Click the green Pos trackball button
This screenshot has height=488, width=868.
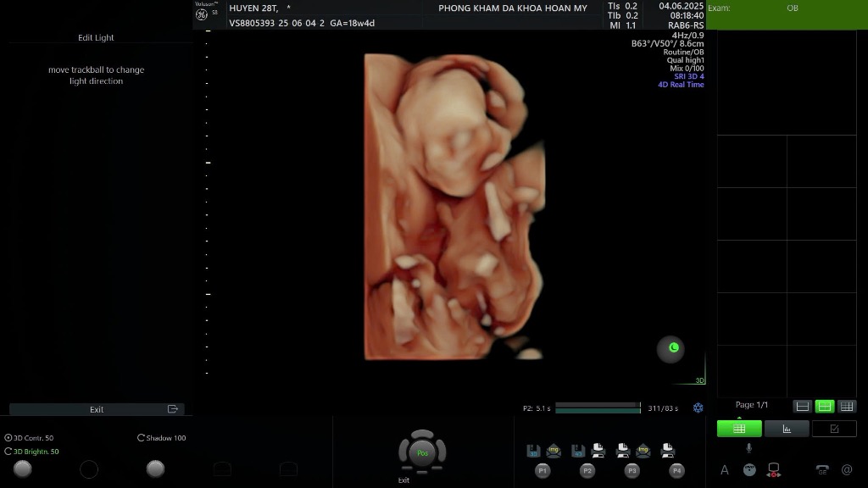tap(421, 453)
